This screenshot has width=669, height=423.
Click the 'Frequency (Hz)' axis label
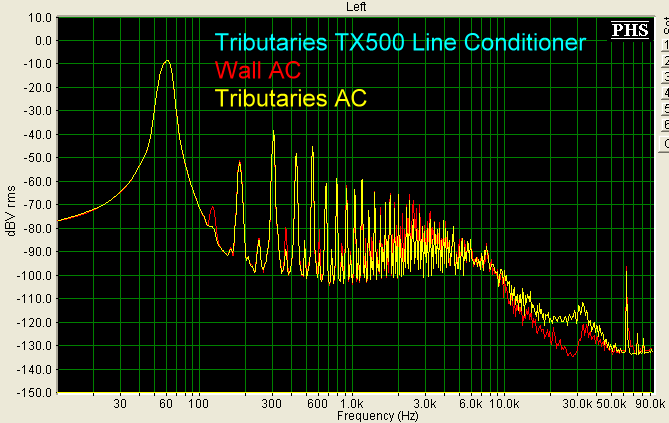[x=378, y=415]
